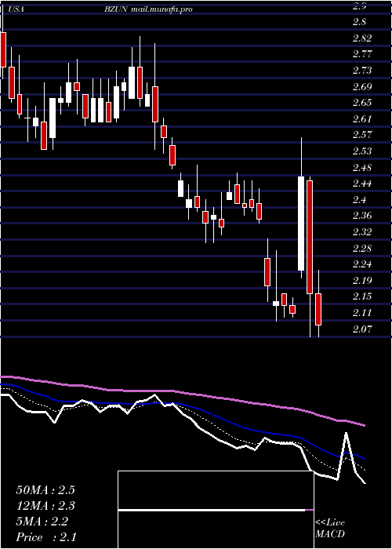Viewport: 392px width, 549px height.
Task: Click the white MACD line inside the box
Action: (x=212, y=510)
